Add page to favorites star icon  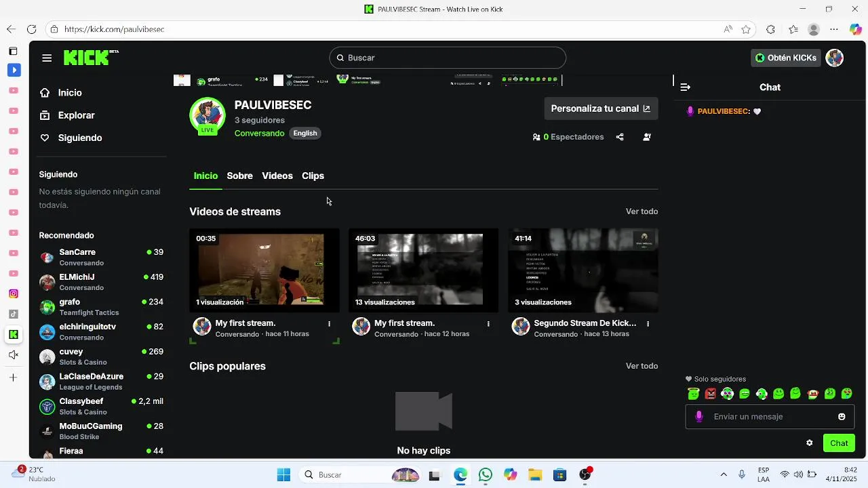(746, 29)
